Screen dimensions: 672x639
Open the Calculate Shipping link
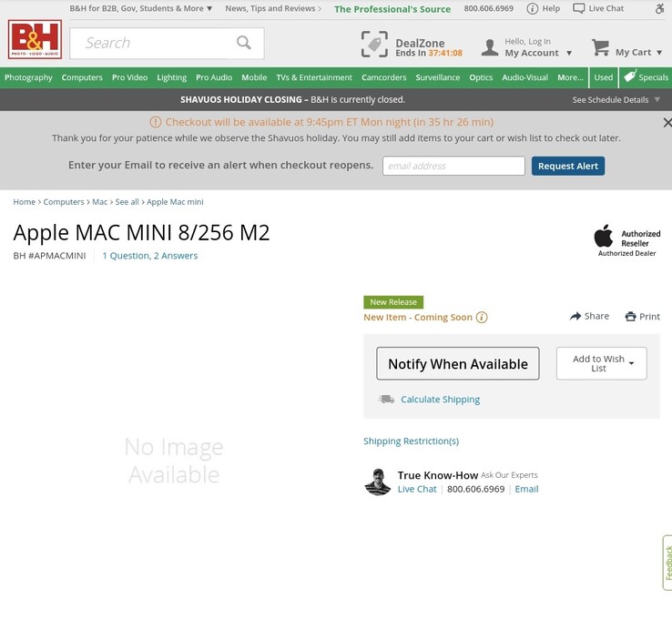440,400
